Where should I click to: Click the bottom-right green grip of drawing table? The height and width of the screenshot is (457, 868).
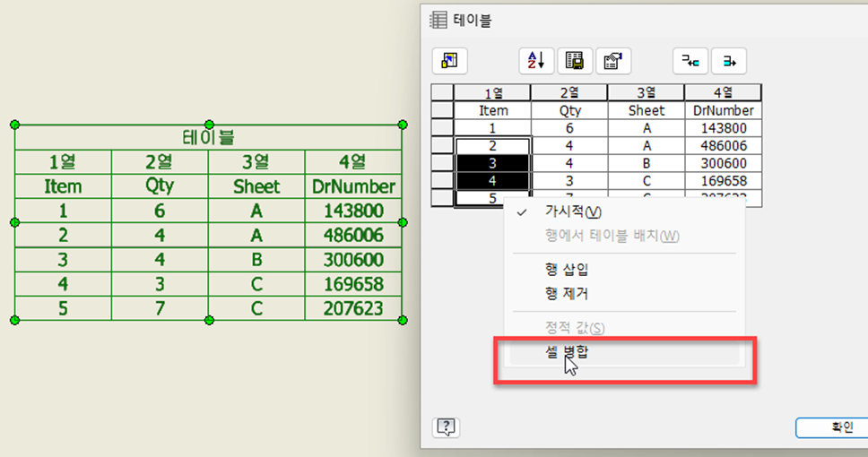403,320
